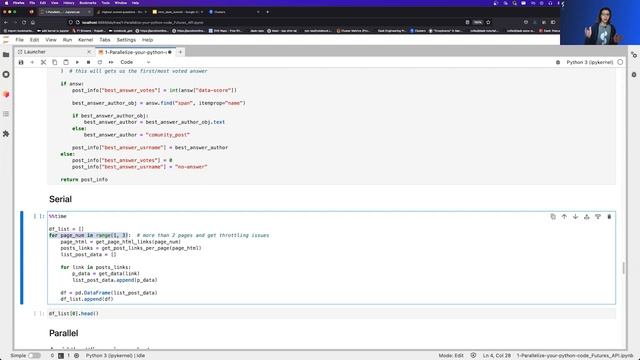The width and height of the screenshot is (640, 360).
Task: Save the notebook with the save icon
Action: (x=21, y=62)
